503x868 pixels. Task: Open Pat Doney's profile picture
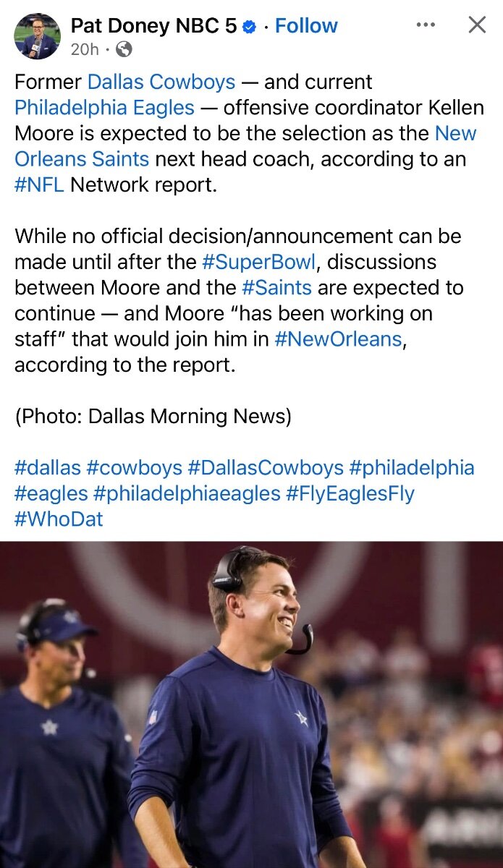[x=37, y=36]
